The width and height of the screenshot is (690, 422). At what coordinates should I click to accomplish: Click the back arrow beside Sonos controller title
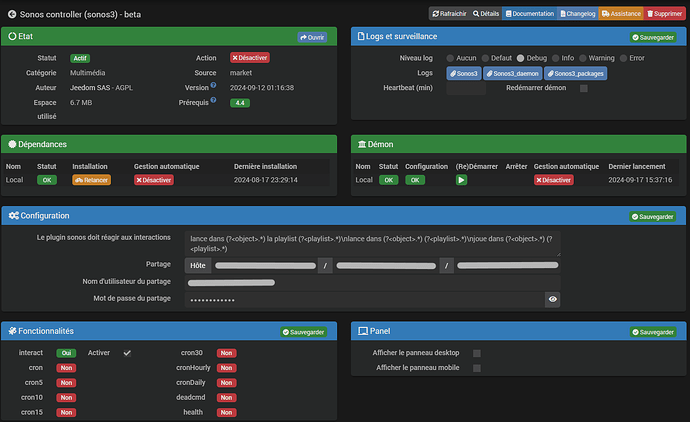click(12, 15)
